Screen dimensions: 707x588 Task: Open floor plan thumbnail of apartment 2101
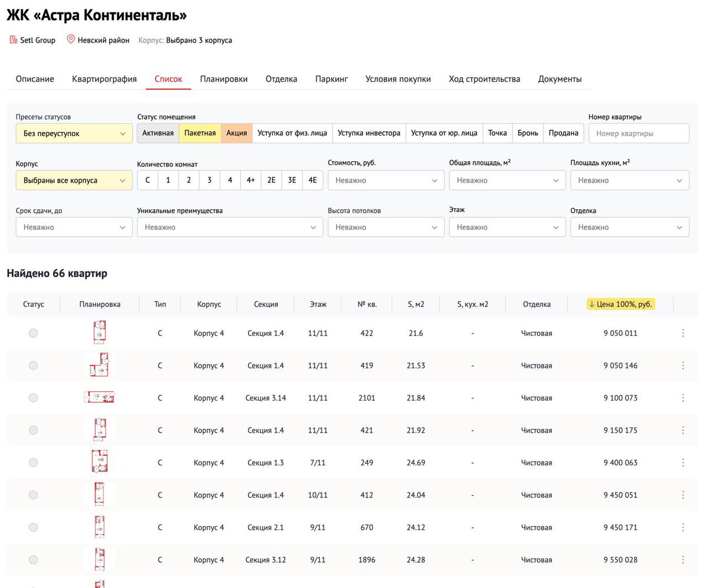pyautogui.click(x=100, y=397)
